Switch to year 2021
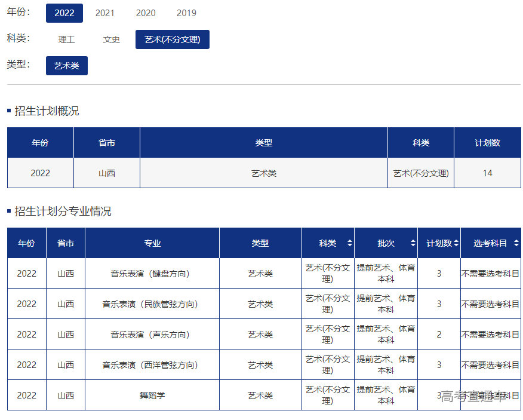 pos(105,13)
